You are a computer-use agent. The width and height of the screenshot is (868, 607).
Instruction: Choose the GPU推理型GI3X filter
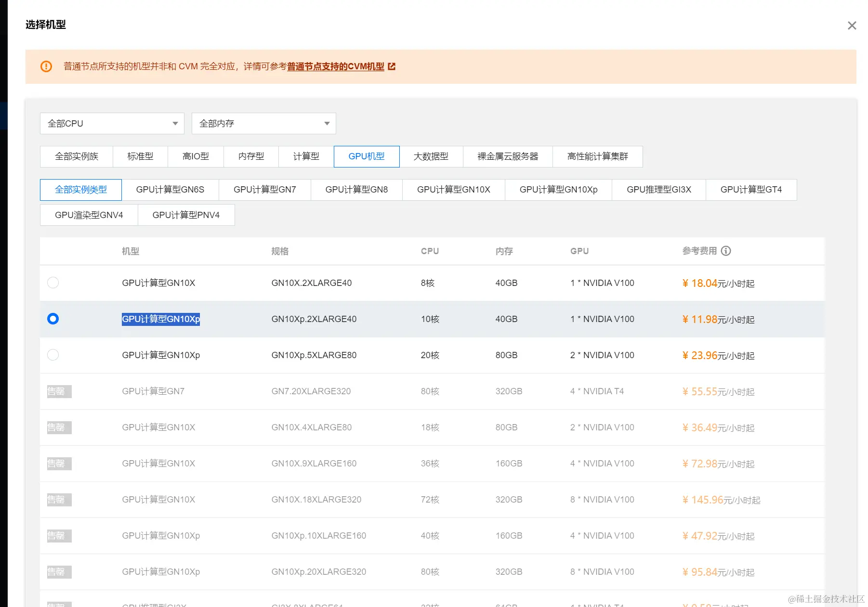[659, 190]
